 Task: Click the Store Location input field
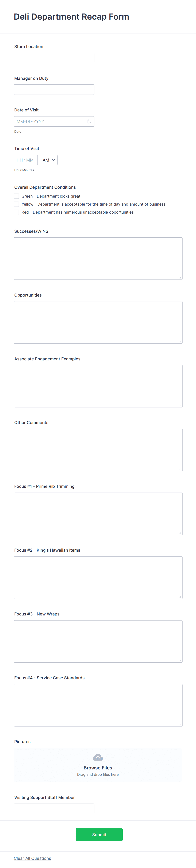[x=54, y=58]
